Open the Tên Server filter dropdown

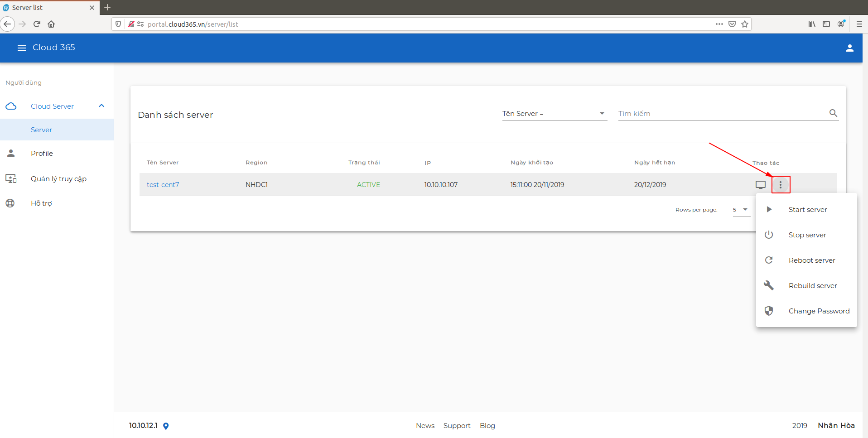point(555,114)
